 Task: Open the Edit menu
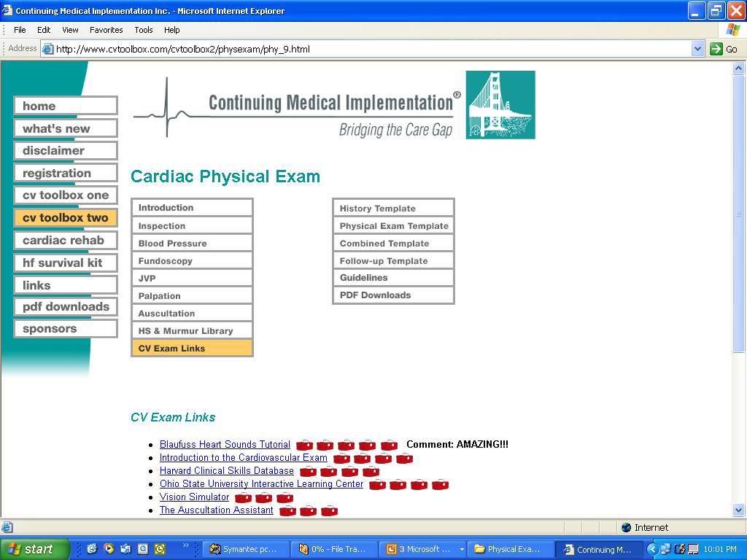coord(44,30)
